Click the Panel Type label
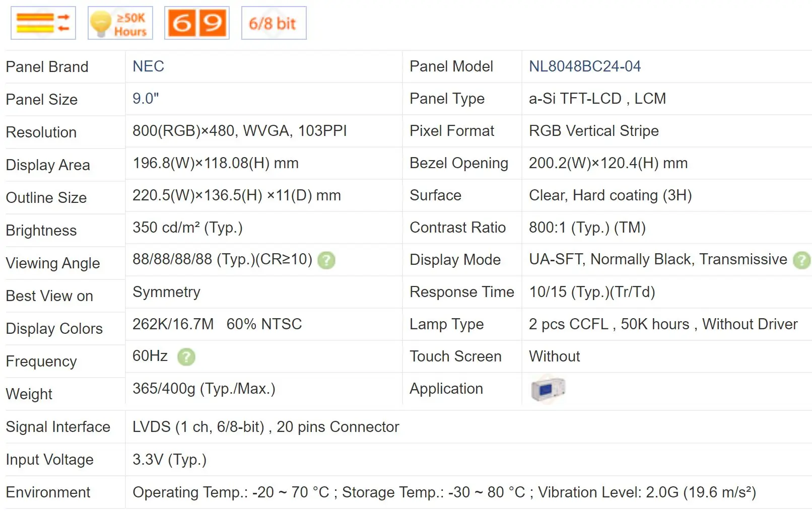The height and width of the screenshot is (511, 812). click(447, 99)
